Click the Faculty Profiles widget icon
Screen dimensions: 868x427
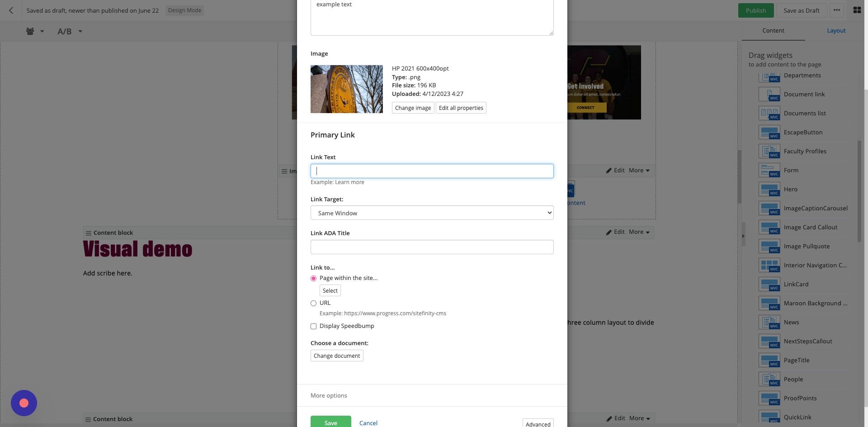769,151
